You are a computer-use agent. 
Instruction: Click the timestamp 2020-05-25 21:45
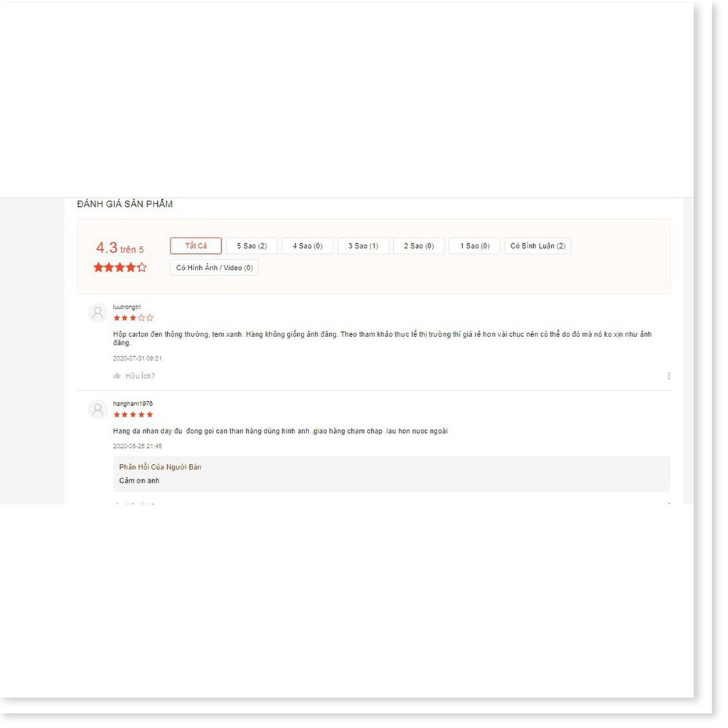point(137,446)
